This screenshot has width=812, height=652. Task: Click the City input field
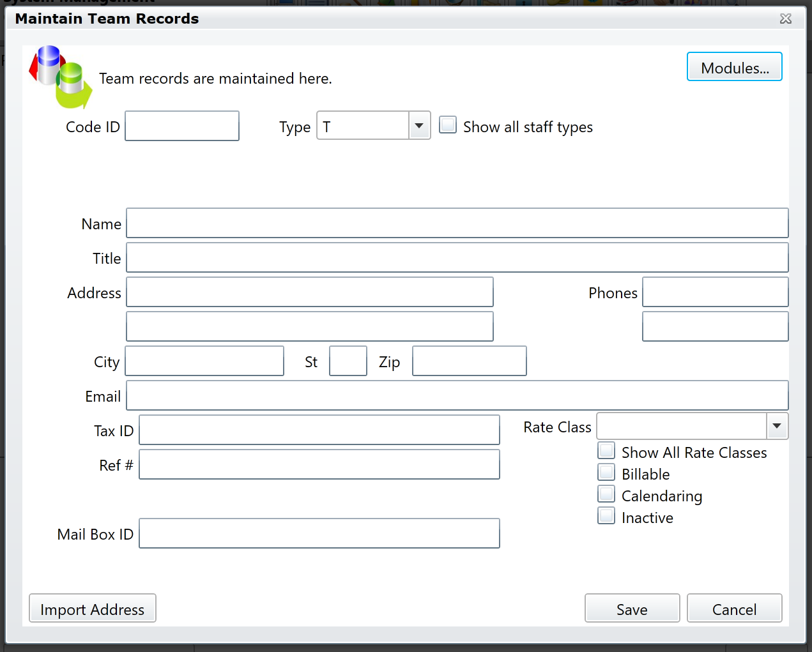click(x=204, y=361)
